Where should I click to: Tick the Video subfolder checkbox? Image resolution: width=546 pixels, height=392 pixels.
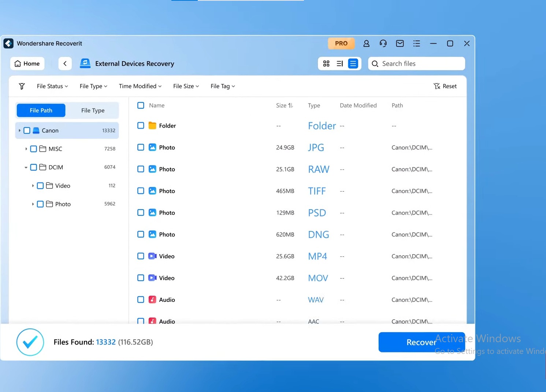click(40, 186)
